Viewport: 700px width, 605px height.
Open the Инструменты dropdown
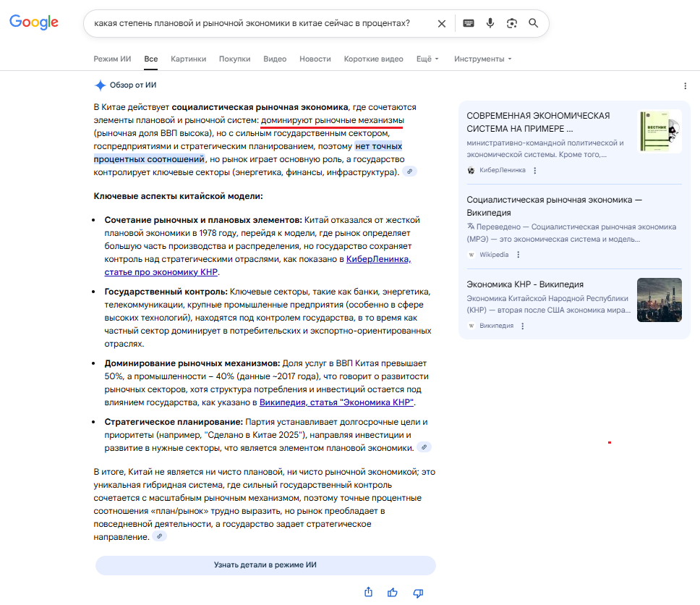pyautogui.click(x=482, y=59)
